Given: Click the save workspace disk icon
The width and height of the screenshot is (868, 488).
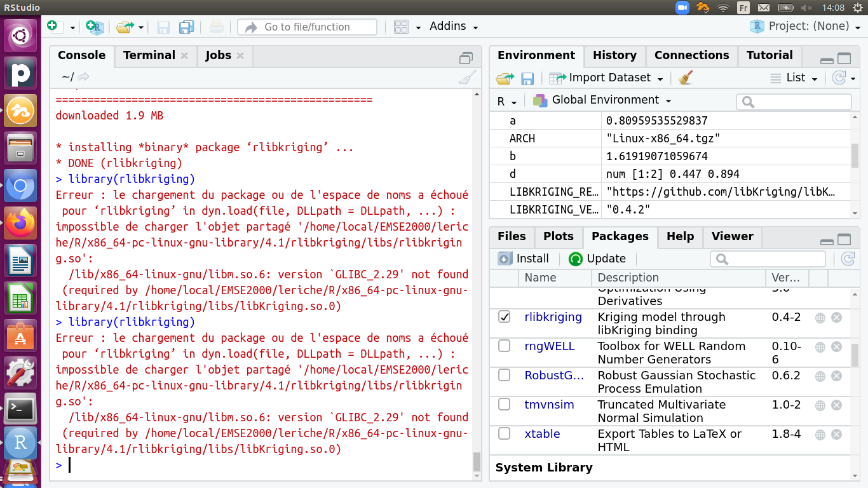Looking at the screenshot, I should pos(527,78).
